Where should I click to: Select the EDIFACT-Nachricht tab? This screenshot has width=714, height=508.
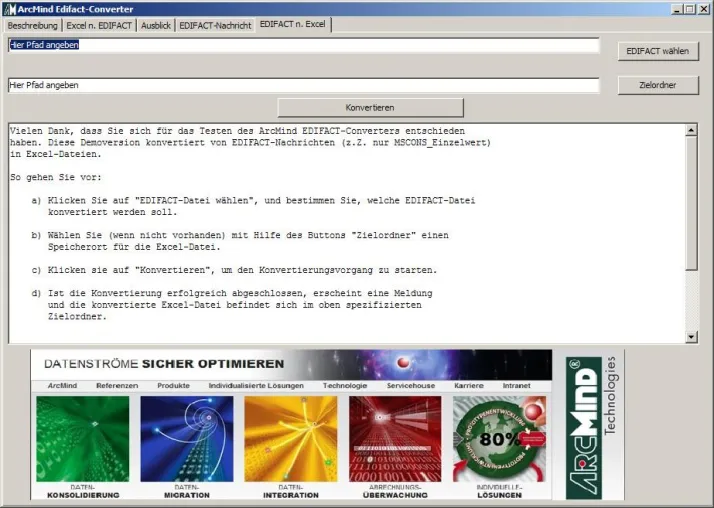215,25
